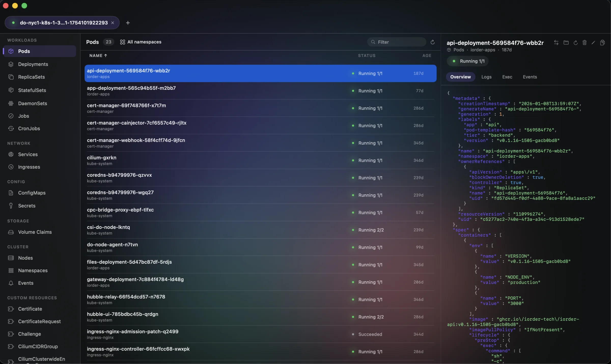Select the cilium-gxrkn pod row
The image size is (611, 364).
pos(260,161)
